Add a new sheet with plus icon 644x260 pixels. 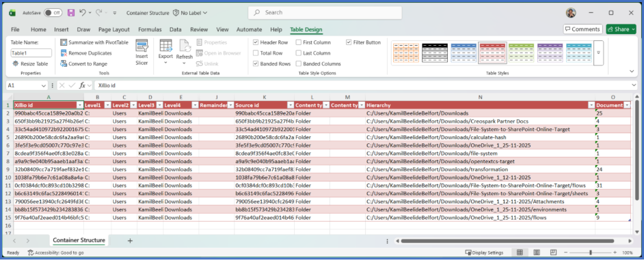[x=130, y=241]
